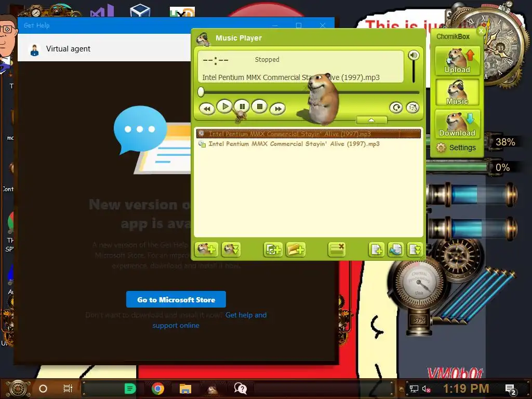Save the playlist with the down-arrow icon
The height and width of the screenshot is (399, 532).
pyautogui.click(x=415, y=250)
